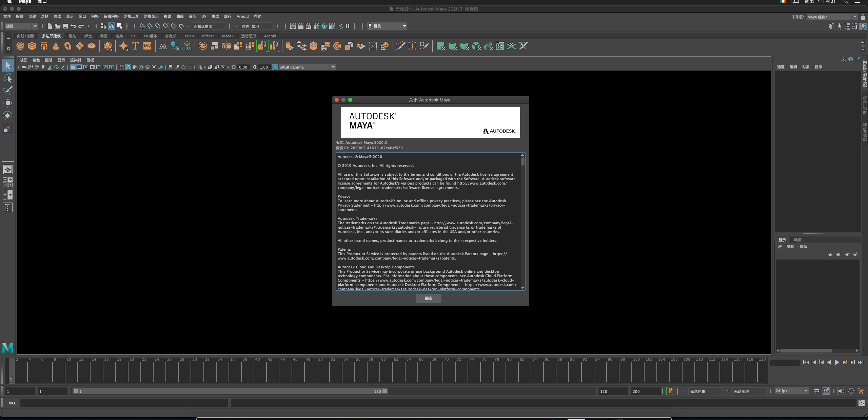This screenshot has height=420, width=868.
Task: Open the 编辑网格 menu
Action: tap(111, 16)
